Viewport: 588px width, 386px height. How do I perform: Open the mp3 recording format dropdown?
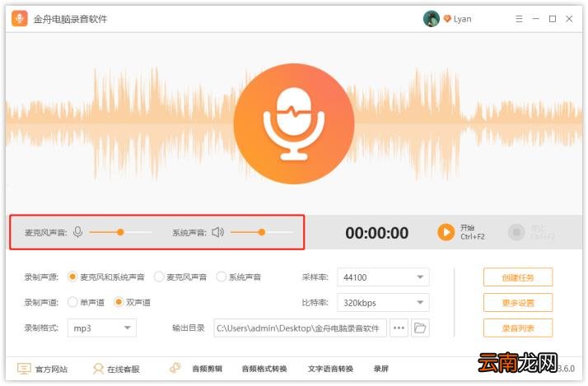coord(102,328)
